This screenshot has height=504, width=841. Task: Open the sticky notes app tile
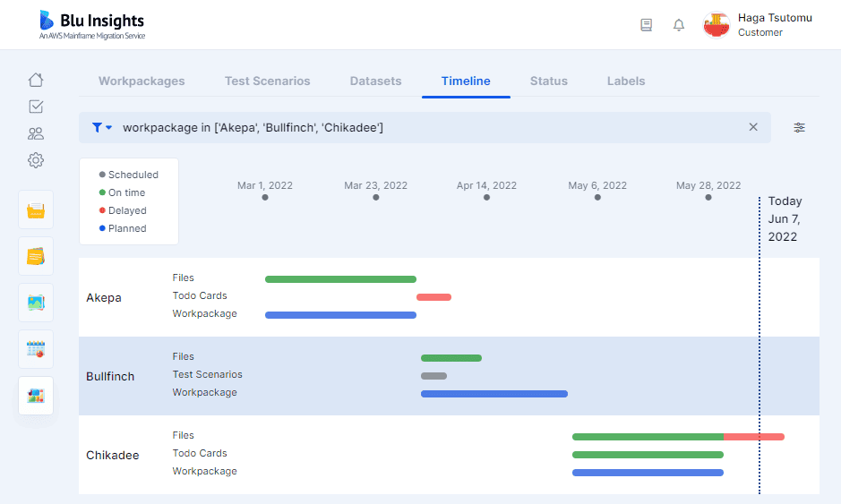36,256
